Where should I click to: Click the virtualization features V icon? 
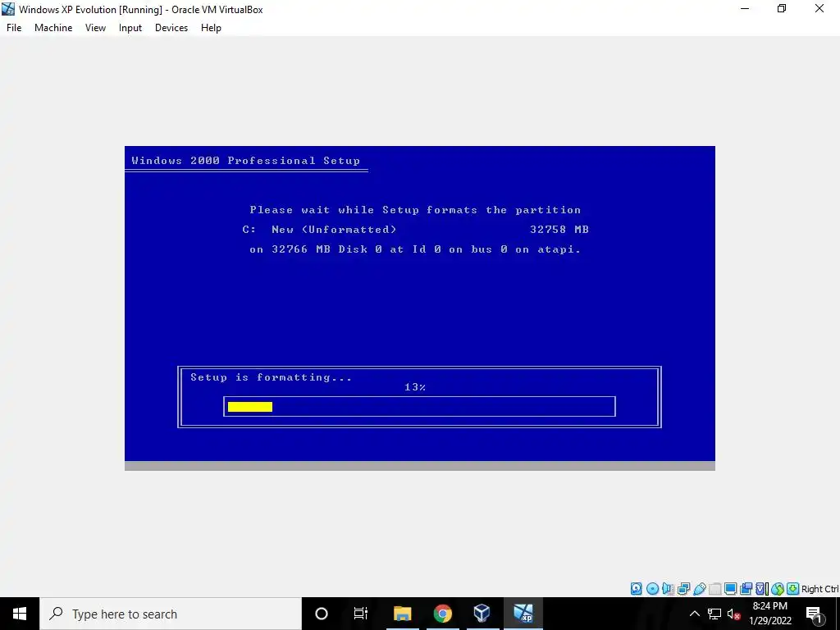click(760, 589)
